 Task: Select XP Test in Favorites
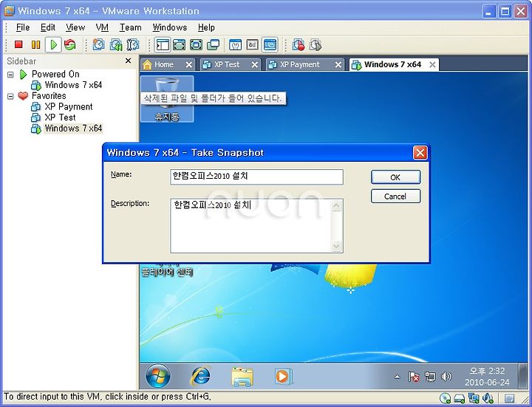click(60, 117)
